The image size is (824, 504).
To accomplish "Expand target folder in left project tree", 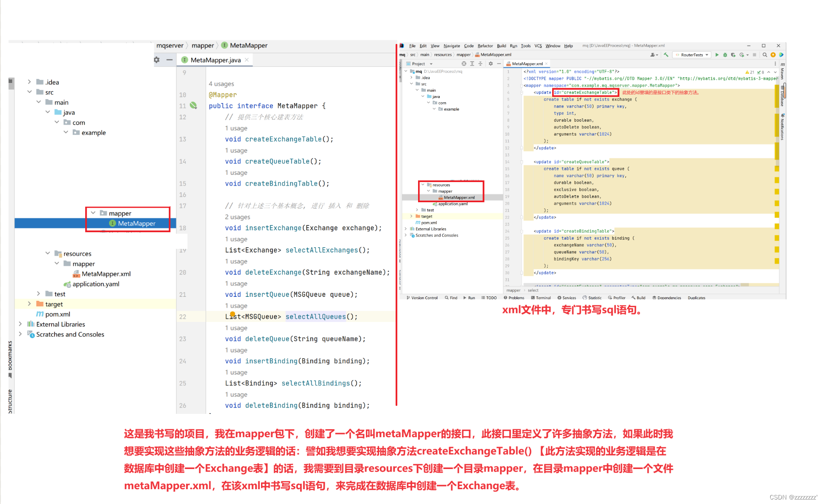I will [x=30, y=304].
